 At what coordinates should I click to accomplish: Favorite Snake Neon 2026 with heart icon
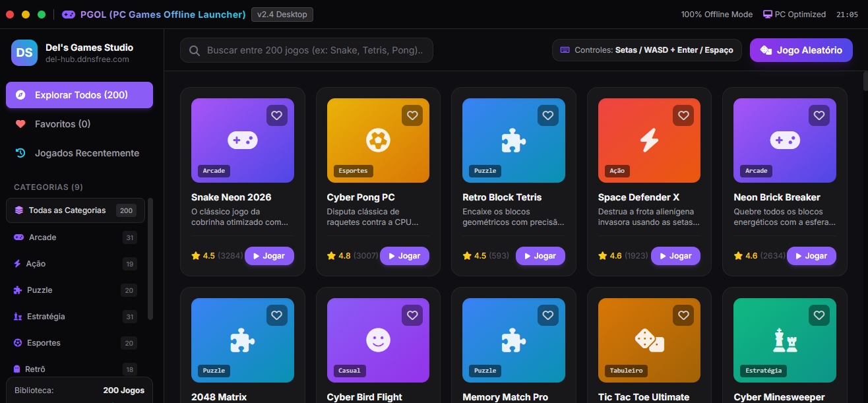[277, 115]
